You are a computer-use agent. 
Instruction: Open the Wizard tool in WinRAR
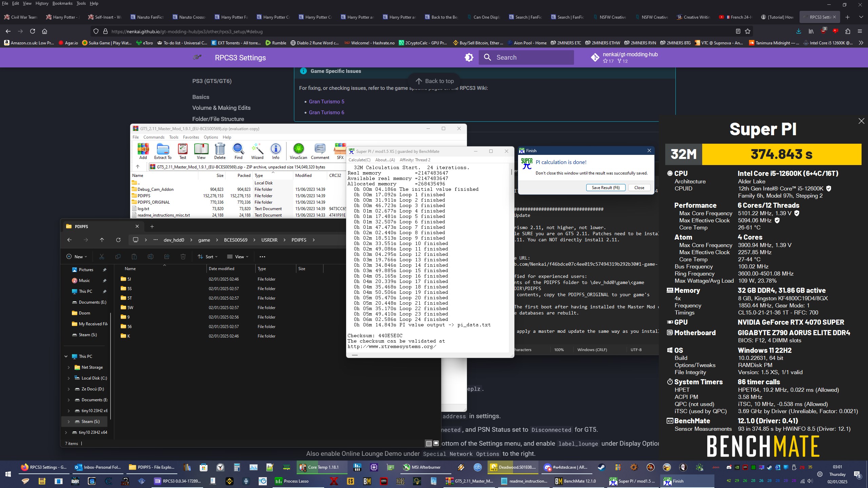(x=257, y=151)
